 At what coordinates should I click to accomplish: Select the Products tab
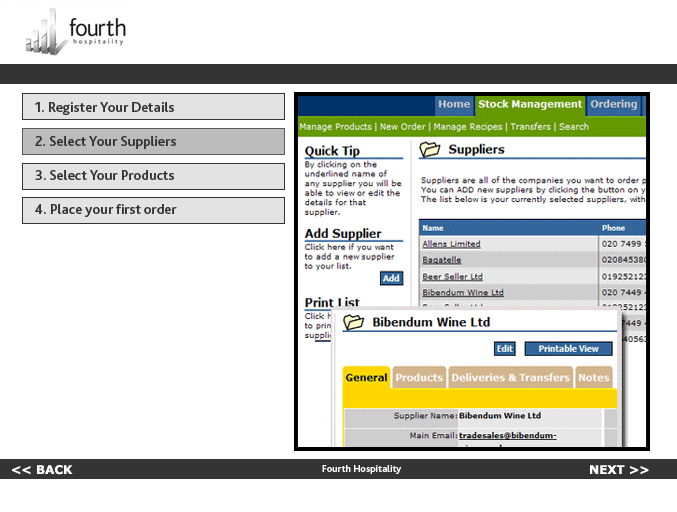[x=419, y=378]
